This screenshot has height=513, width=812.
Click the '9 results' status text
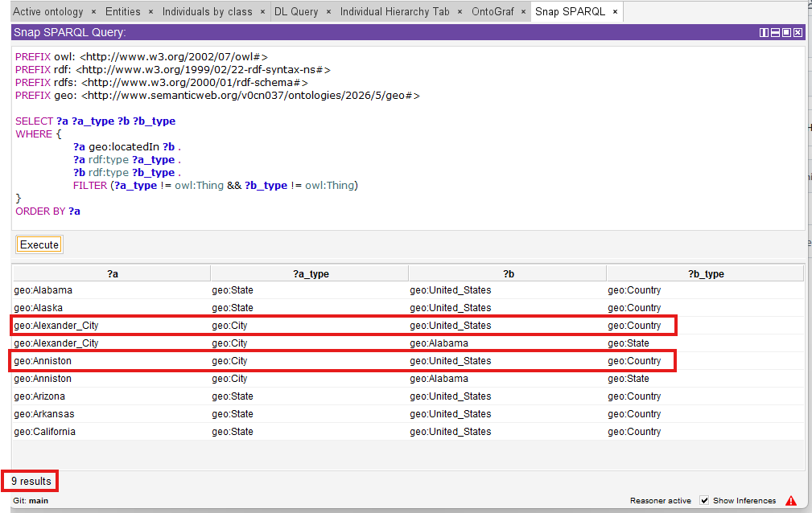pos(31,481)
